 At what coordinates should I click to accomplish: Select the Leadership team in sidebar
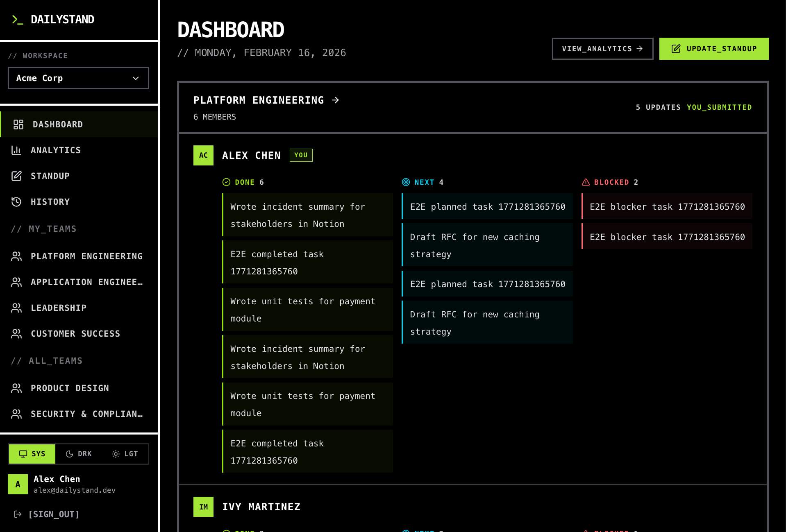pos(59,308)
